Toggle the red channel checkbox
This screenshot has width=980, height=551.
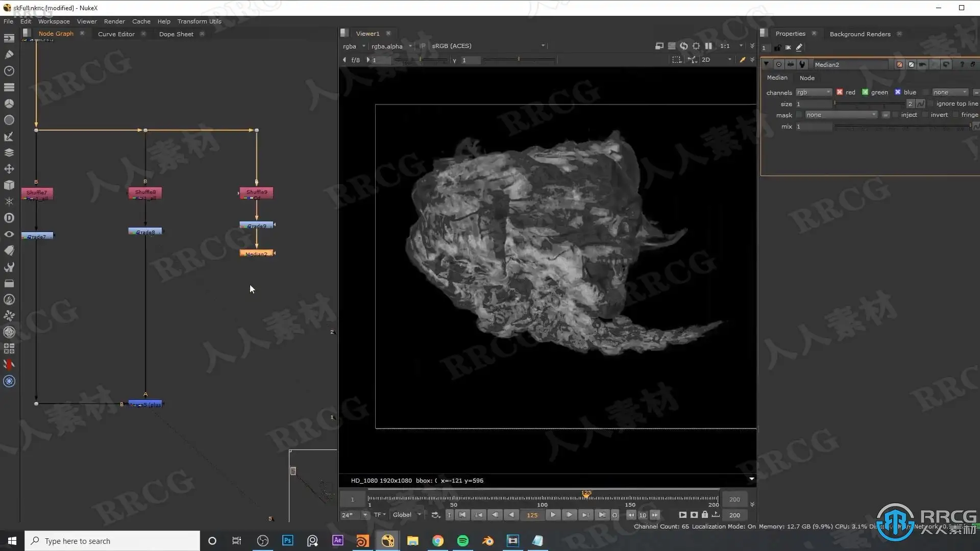click(x=840, y=92)
